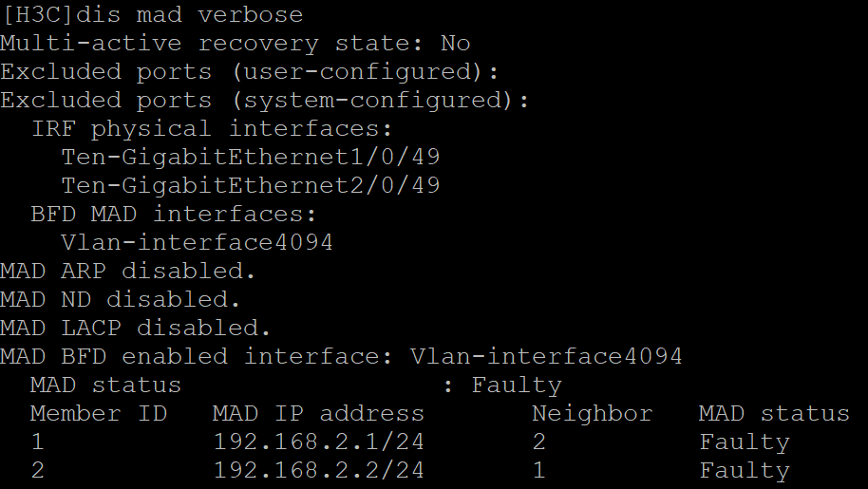The width and height of the screenshot is (868, 489).
Task: Click the "IRF physical interfaces" heading
Action: [x=212, y=129]
